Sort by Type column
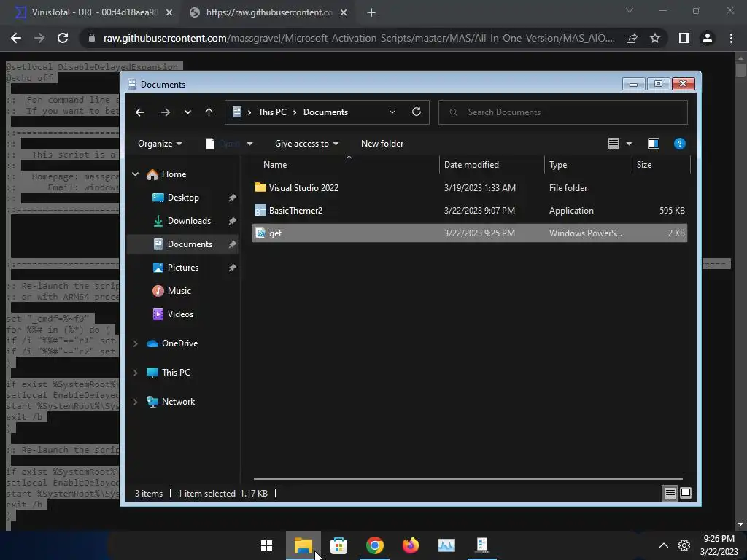Screen dimensions: 747x560 pos(558,165)
